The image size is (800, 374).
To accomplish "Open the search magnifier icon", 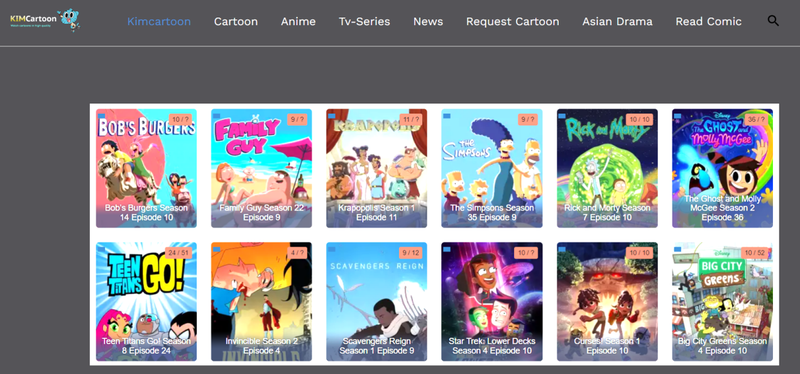I will point(773,21).
